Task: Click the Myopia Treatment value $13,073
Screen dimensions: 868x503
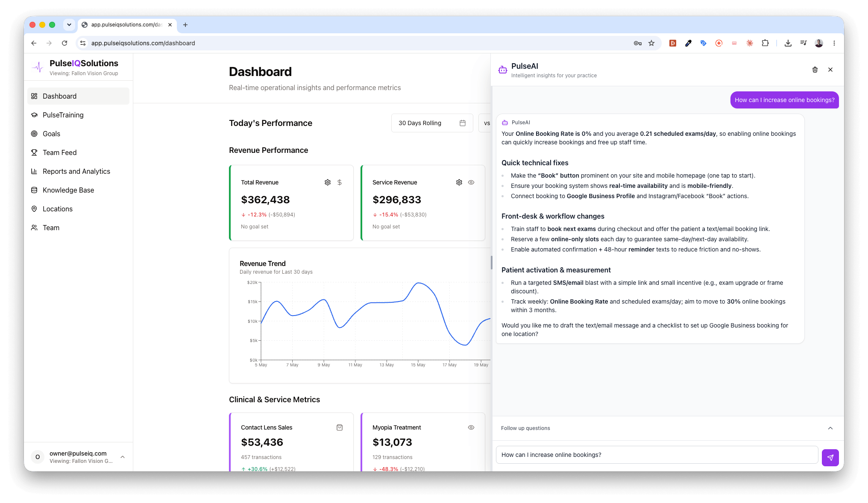Action: tap(392, 442)
